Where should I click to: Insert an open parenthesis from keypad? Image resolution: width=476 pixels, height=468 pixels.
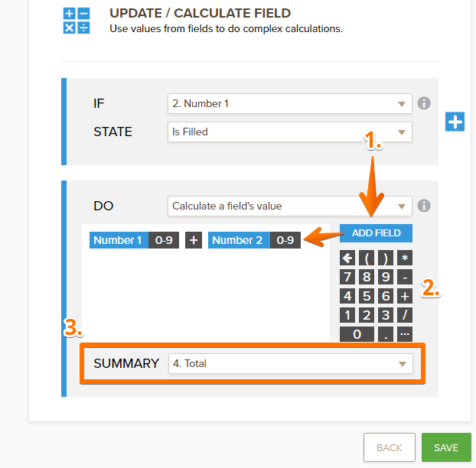367,258
